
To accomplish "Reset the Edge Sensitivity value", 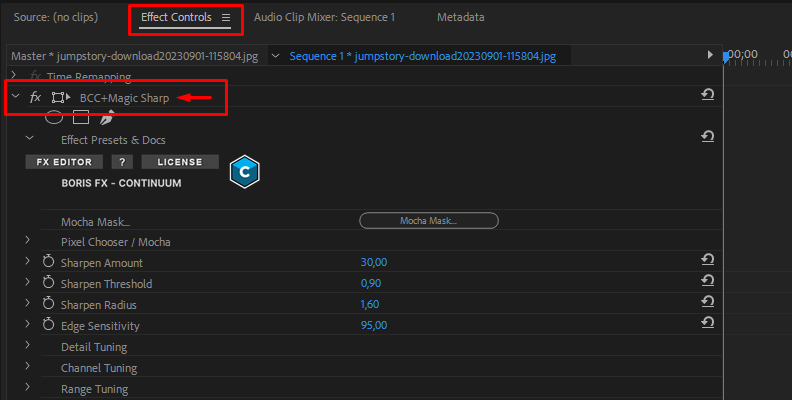I will pos(708,323).
